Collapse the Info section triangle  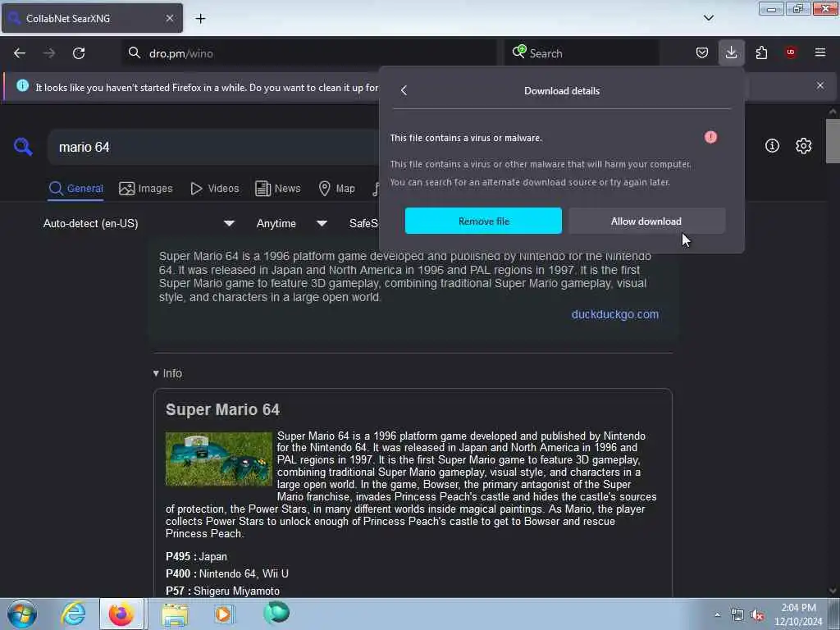click(156, 373)
